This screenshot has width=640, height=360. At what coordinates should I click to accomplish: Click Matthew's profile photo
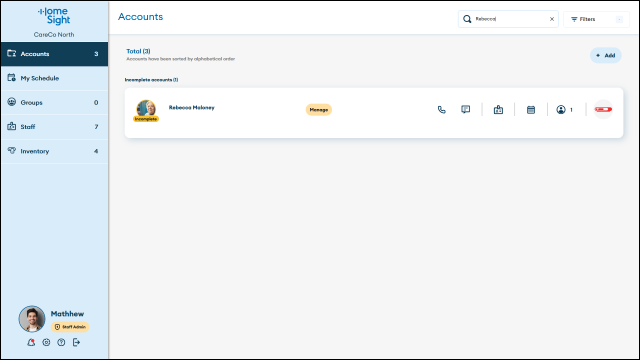coord(32,319)
